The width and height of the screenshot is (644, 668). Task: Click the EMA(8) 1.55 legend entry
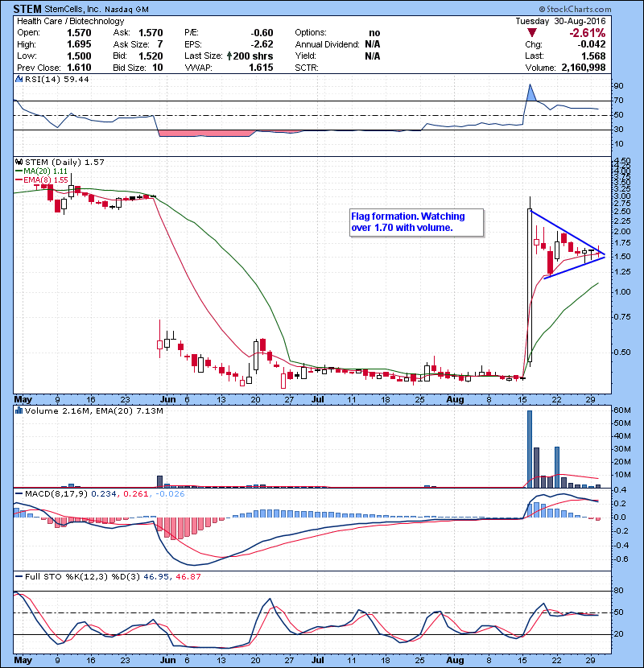41,179
